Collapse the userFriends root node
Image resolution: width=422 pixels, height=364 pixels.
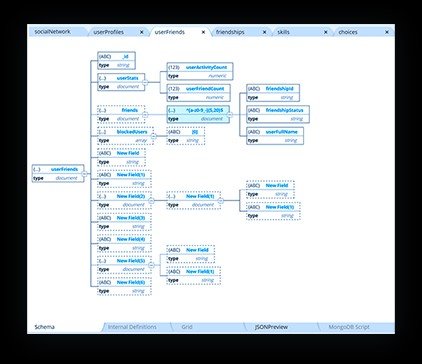[84, 174]
